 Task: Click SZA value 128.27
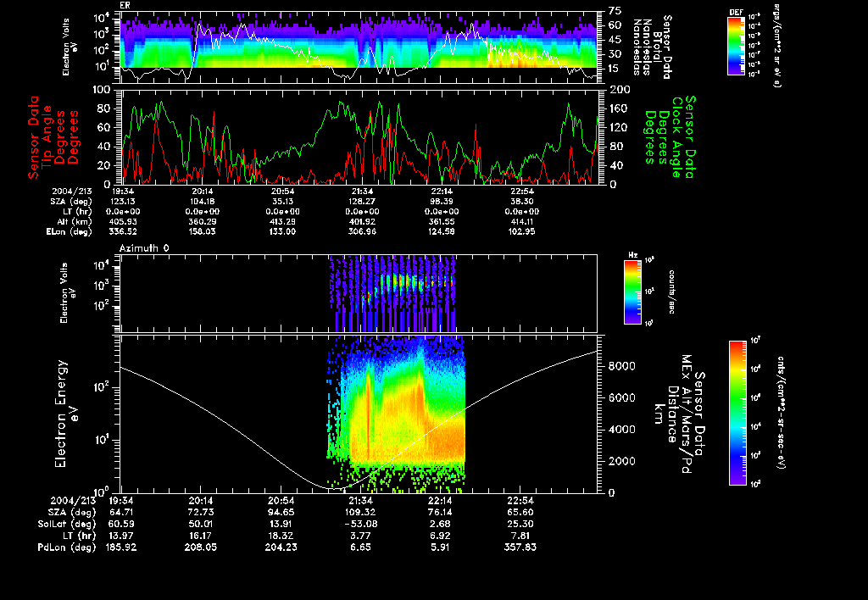tap(362, 202)
